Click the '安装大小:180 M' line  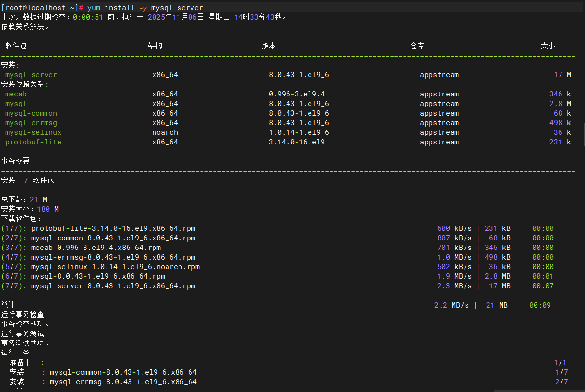[x=30, y=209]
